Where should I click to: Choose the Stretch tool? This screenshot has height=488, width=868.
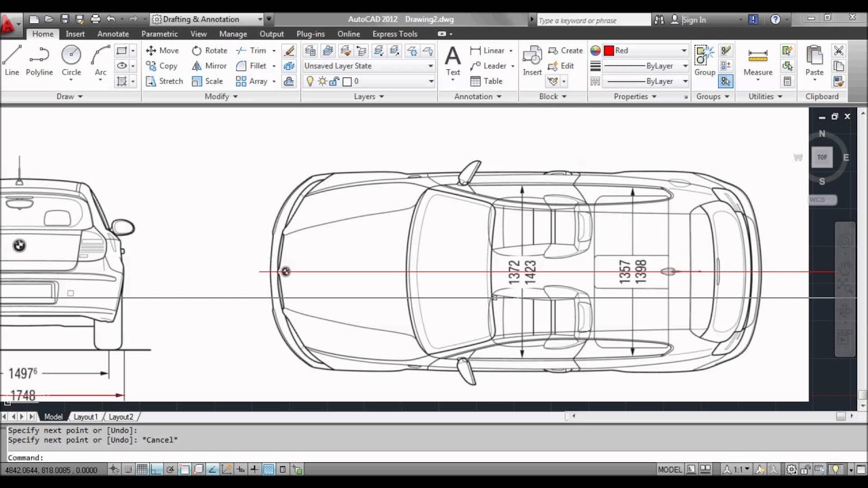click(151, 81)
